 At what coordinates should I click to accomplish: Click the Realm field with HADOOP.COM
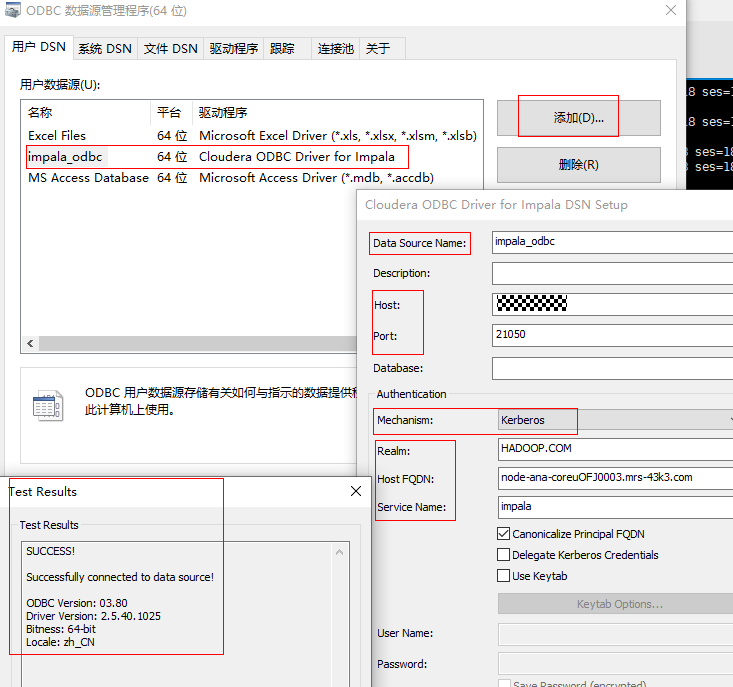tap(615, 449)
